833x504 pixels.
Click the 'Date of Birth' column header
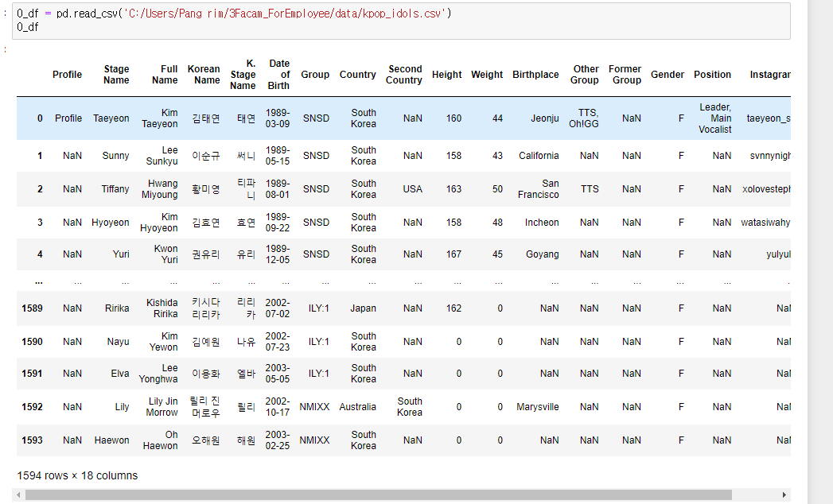tap(279, 75)
